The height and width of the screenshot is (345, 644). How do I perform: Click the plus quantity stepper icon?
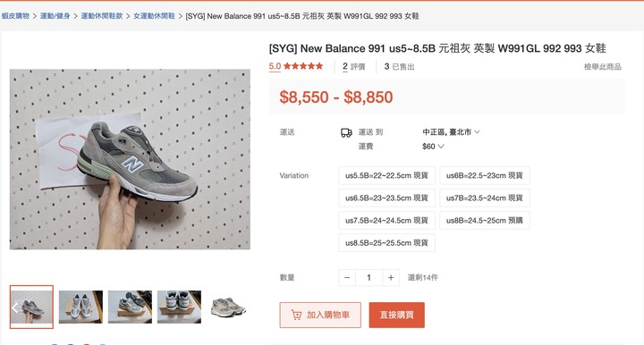391,278
